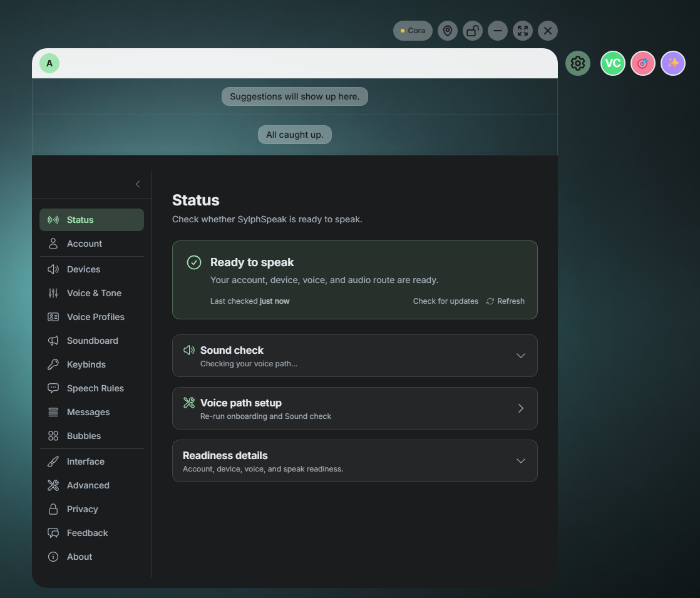Click the Sound check speaker icon
The width and height of the screenshot is (700, 598).
click(x=189, y=350)
